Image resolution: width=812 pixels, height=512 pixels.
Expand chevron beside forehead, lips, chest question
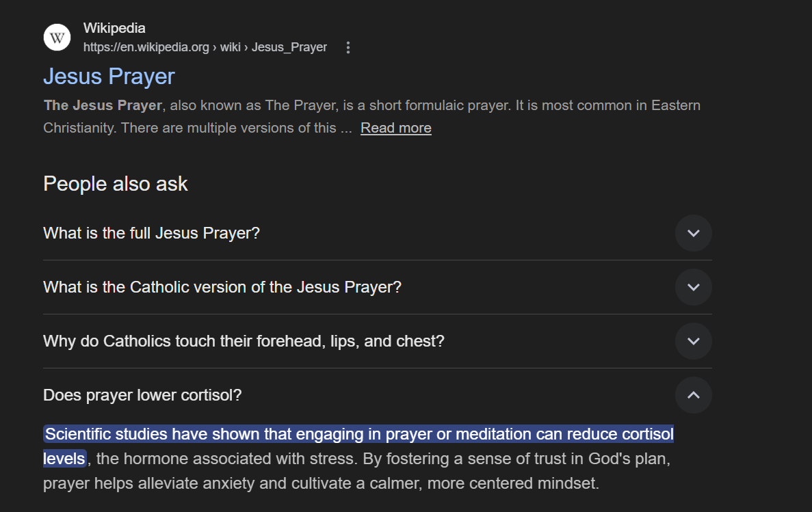point(693,341)
